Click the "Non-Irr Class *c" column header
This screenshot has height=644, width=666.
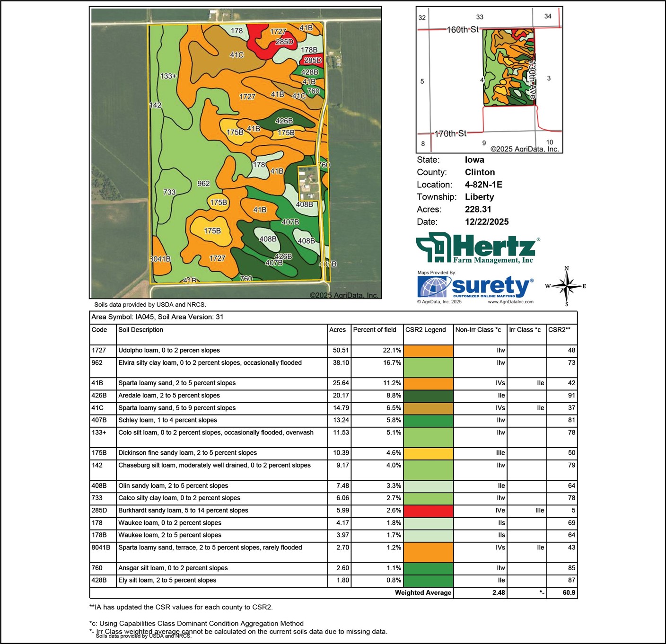[x=478, y=330]
